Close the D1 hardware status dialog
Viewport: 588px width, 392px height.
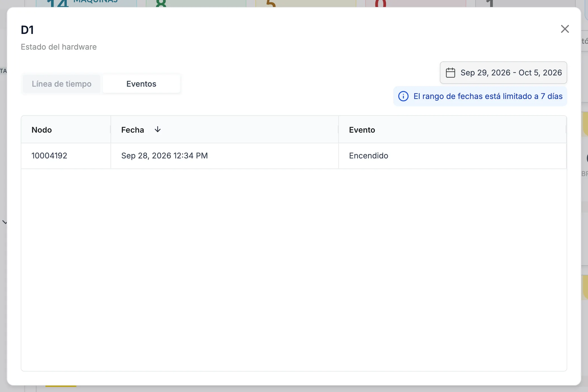565,29
